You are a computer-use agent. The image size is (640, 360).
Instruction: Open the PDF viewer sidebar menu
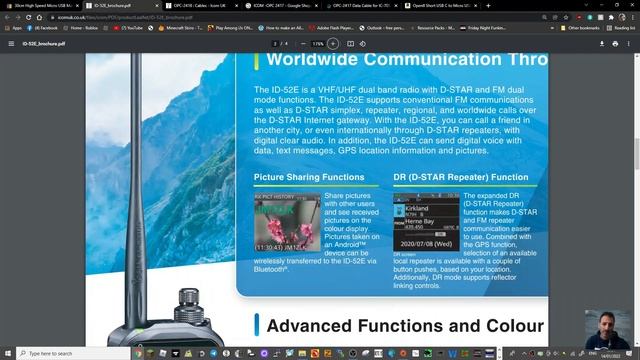(x=11, y=44)
